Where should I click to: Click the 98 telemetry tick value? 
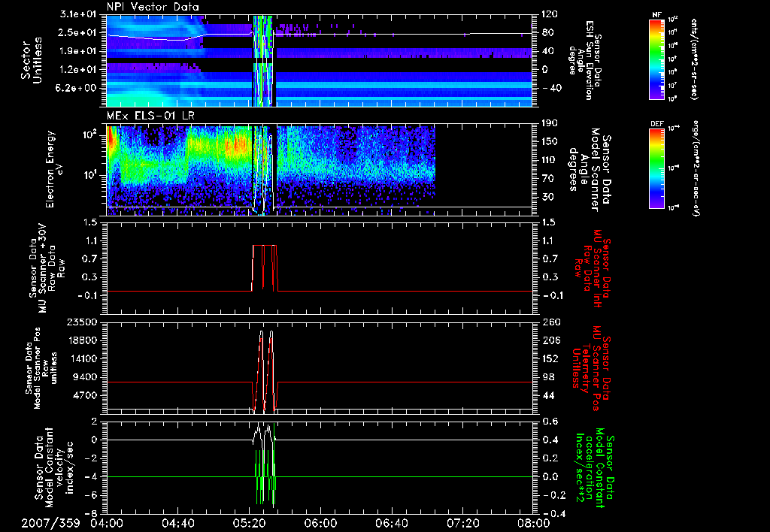click(547, 377)
